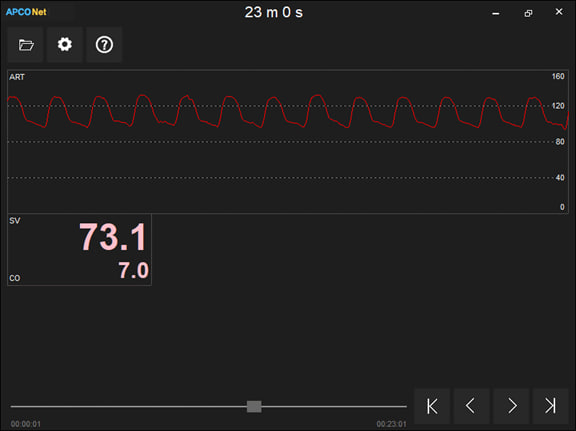The width and height of the screenshot is (576, 431).
Task: Click the SV label in parameter panel
Action: [15, 221]
